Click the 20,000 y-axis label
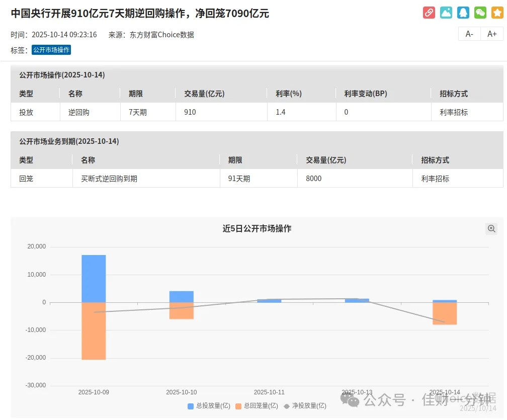 click(x=37, y=246)
